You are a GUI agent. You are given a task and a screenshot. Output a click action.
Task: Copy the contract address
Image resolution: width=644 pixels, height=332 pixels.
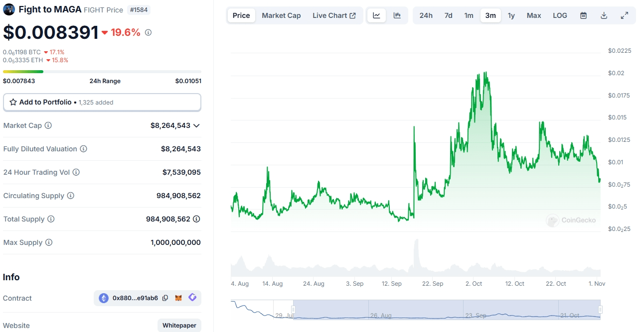point(165,298)
